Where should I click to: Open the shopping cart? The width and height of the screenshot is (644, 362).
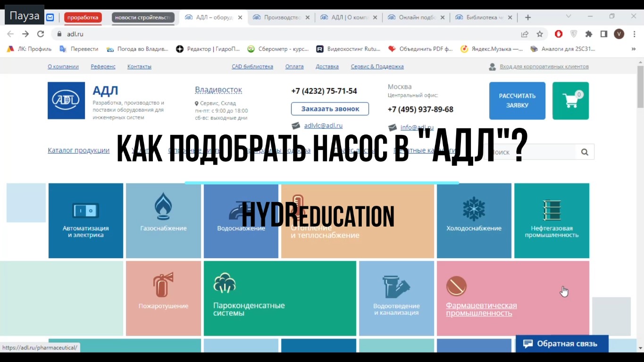click(570, 101)
